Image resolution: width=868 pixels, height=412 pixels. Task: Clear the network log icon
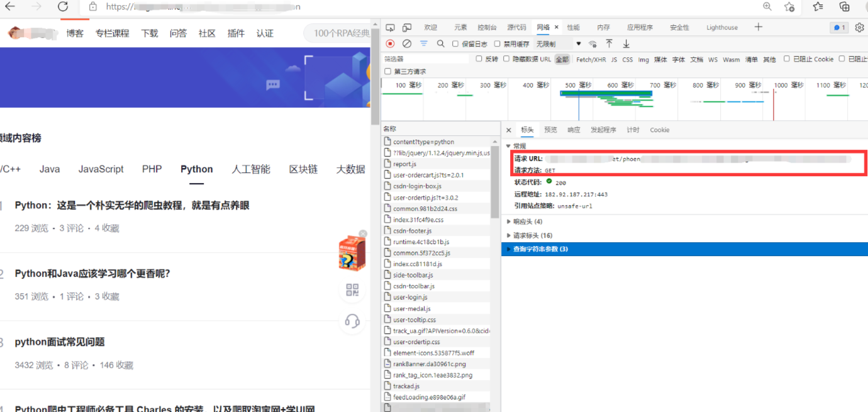point(407,43)
